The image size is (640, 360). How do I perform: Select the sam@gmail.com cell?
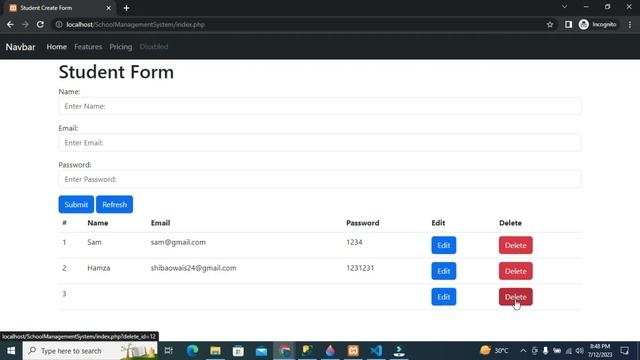tap(178, 242)
